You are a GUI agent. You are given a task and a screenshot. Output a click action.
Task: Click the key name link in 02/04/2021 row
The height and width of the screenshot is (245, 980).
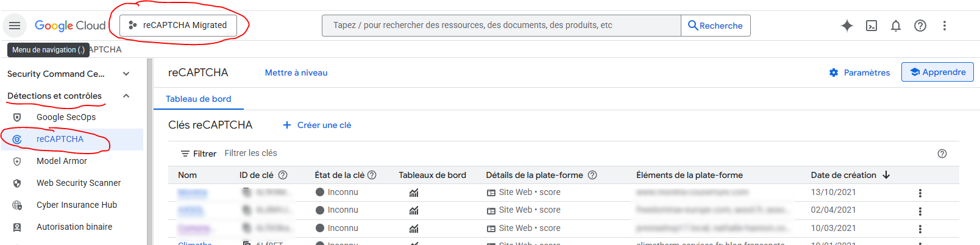click(x=191, y=210)
